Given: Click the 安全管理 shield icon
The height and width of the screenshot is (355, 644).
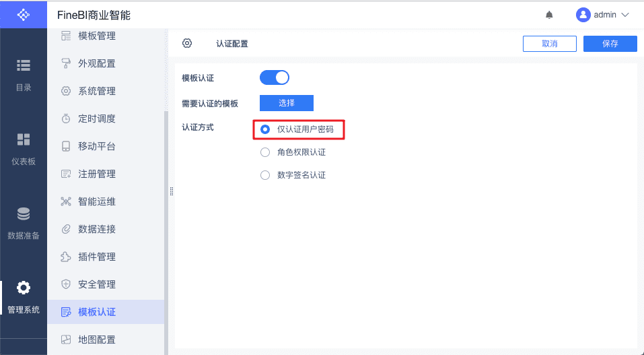Looking at the screenshot, I should pyautogui.click(x=66, y=284).
